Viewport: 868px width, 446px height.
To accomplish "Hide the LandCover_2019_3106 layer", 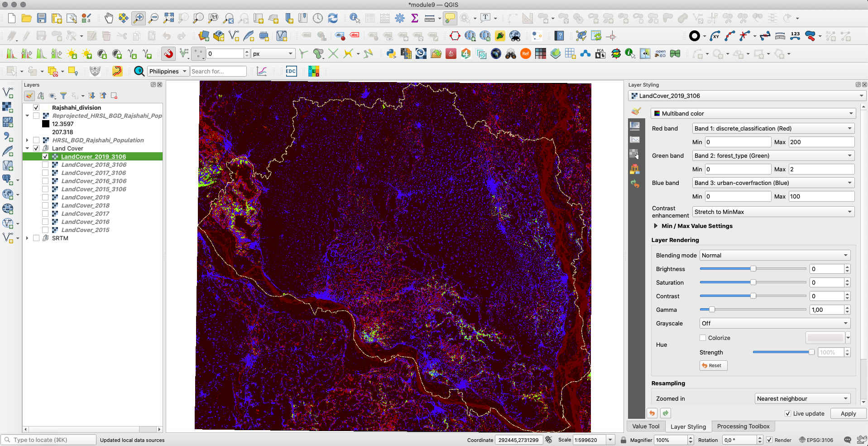I will 45,156.
